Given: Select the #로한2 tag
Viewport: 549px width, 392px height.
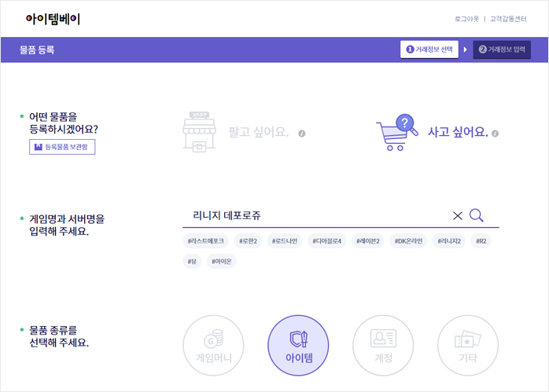Looking at the screenshot, I should (249, 241).
